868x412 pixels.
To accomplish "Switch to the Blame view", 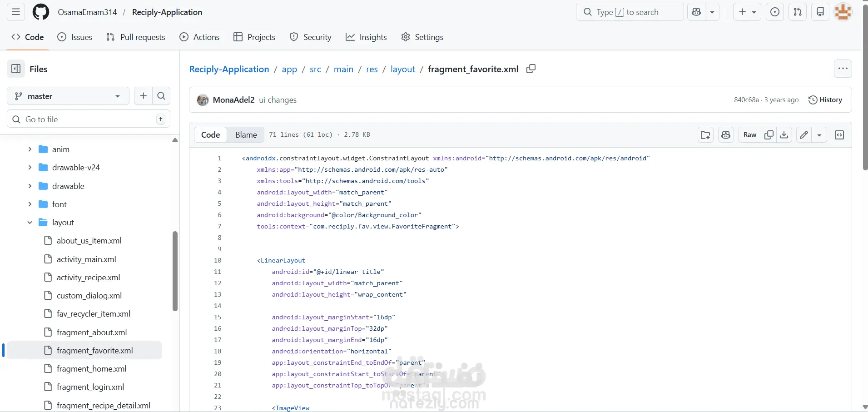I will [246, 134].
